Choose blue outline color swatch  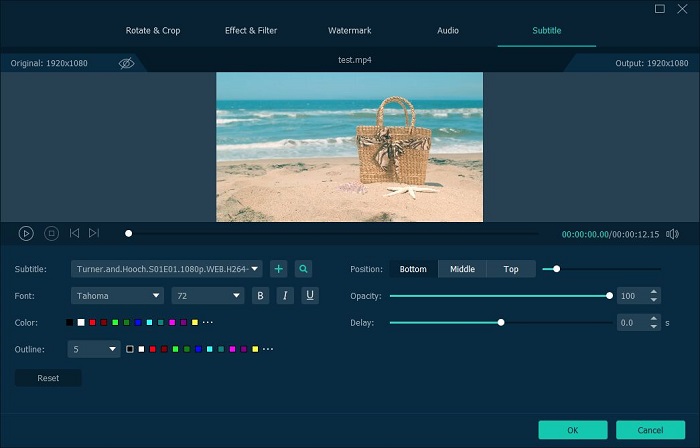[x=198, y=349]
